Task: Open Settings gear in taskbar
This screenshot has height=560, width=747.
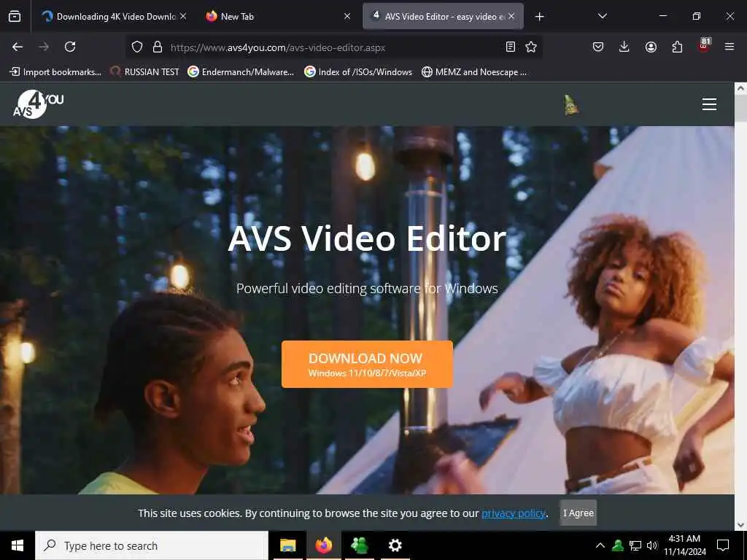Action: 395,545
